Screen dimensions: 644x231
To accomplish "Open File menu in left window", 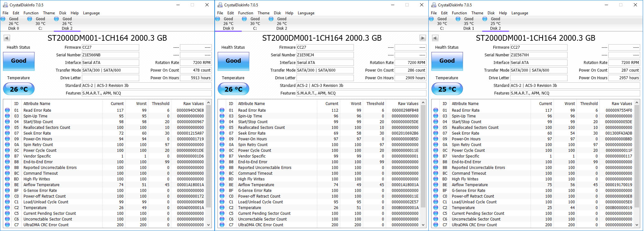I will pyautogui.click(x=5, y=13).
